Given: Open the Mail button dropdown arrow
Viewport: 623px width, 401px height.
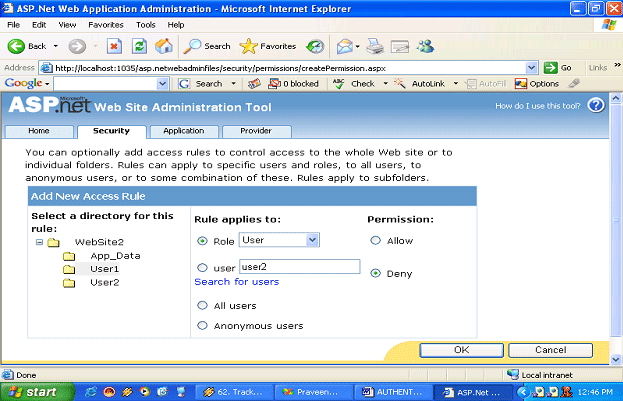Looking at the screenshot, I should click(358, 46).
